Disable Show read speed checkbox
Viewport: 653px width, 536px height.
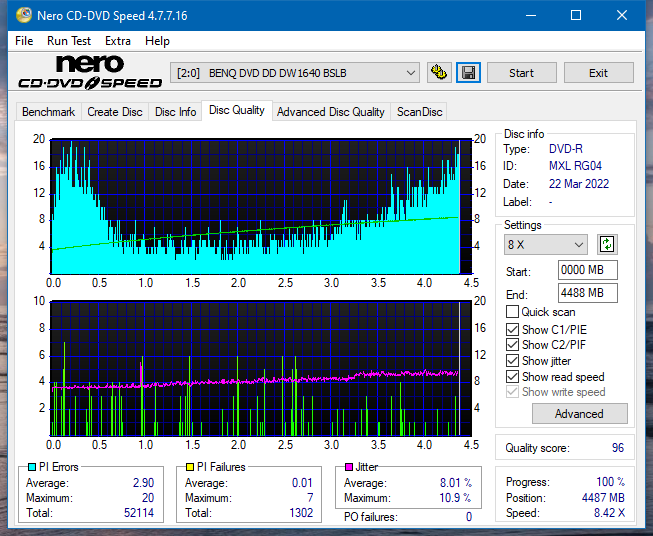tap(512, 376)
